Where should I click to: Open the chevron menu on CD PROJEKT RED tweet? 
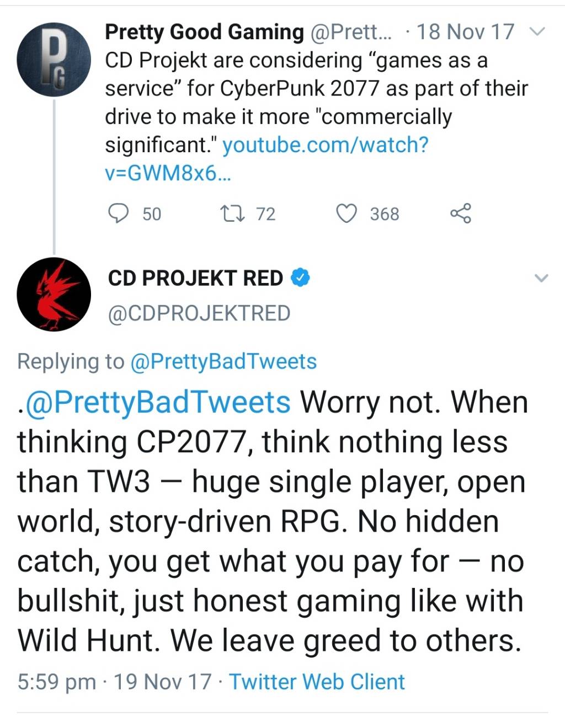(x=542, y=278)
